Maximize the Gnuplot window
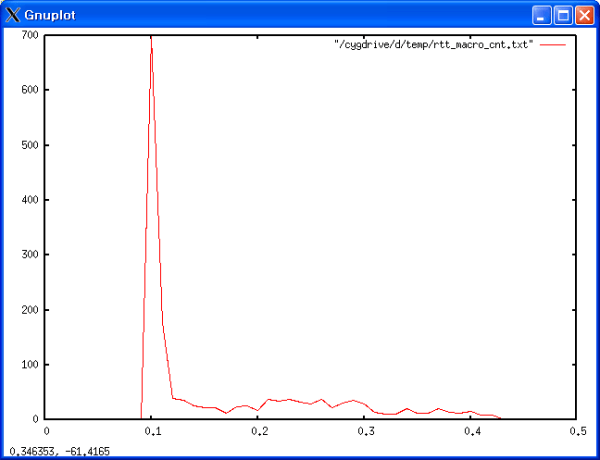Viewport: 600px width, 460px height. click(x=562, y=15)
